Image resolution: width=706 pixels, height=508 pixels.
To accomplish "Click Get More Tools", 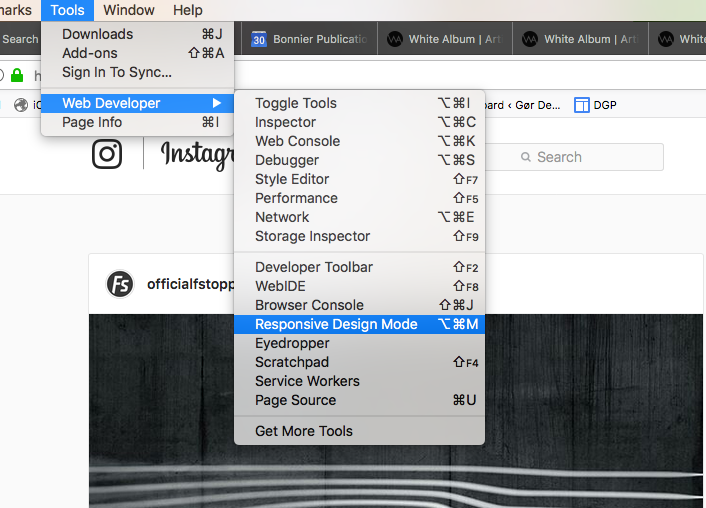I will 303,431.
